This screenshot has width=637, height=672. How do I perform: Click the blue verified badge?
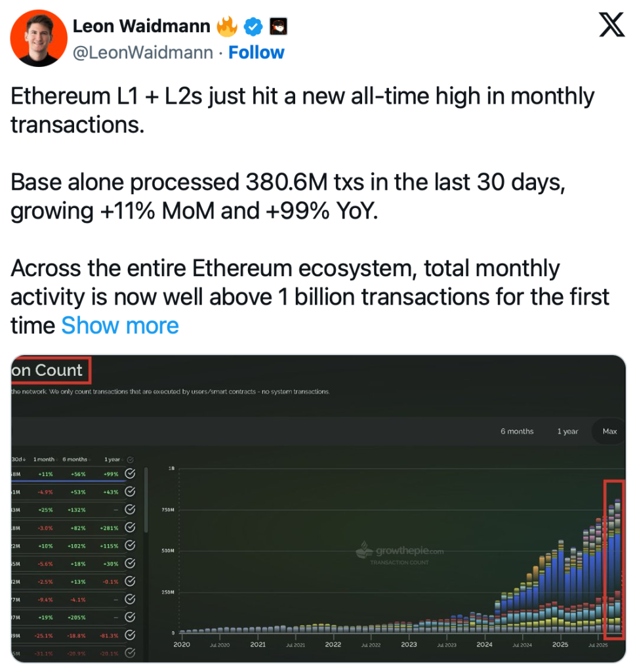pyautogui.click(x=253, y=27)
